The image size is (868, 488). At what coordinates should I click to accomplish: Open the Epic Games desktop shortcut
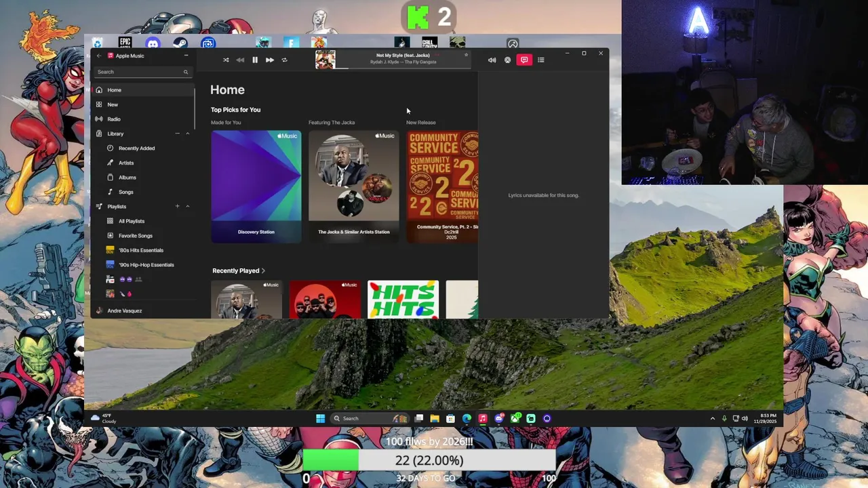125,43
